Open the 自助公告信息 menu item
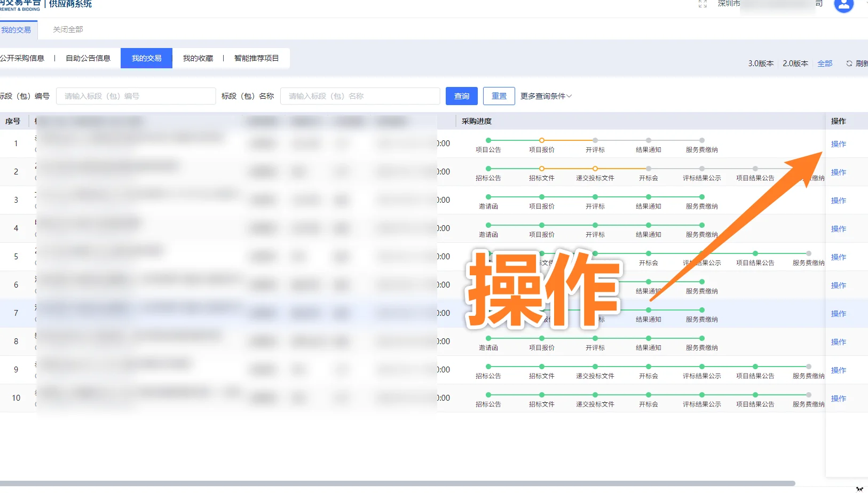This screenshot has width=868, height=493. [88, 58]
